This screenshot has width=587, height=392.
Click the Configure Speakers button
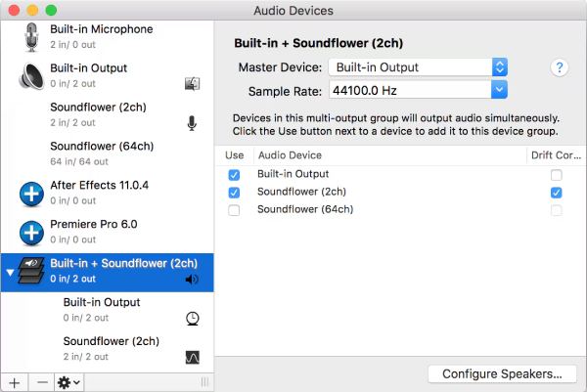coord(502,373)
